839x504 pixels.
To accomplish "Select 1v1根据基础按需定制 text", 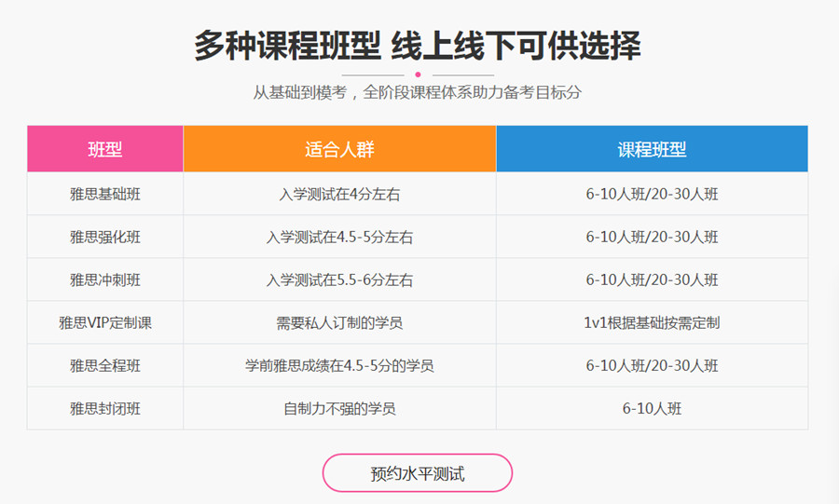I will [652, 323].
